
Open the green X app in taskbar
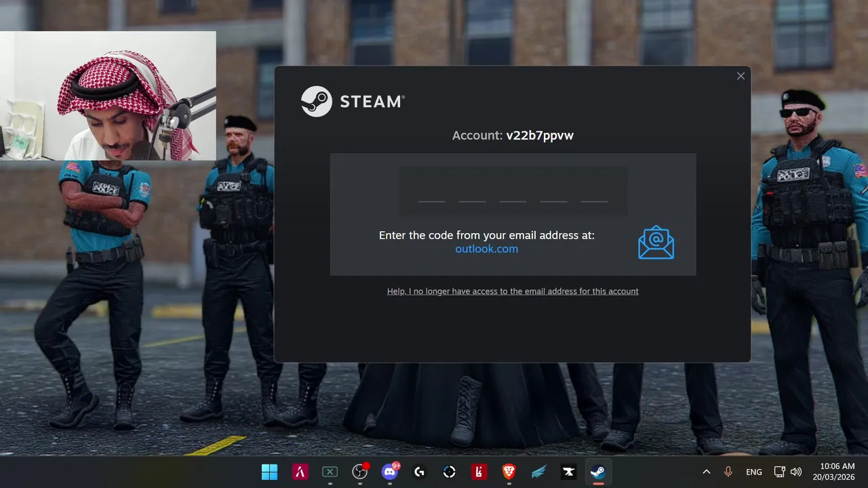coord(330,472)
